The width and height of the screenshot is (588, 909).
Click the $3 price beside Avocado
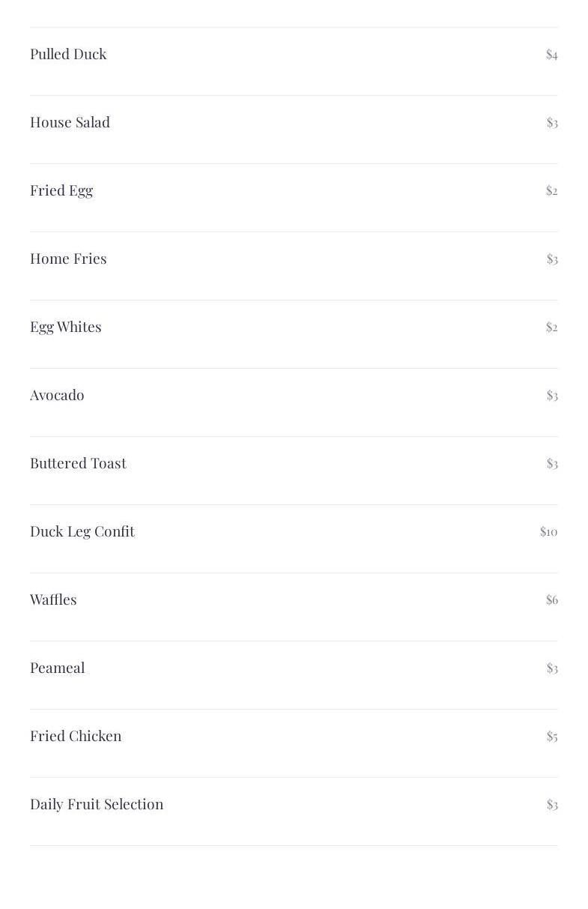click(x=552, y=395)
